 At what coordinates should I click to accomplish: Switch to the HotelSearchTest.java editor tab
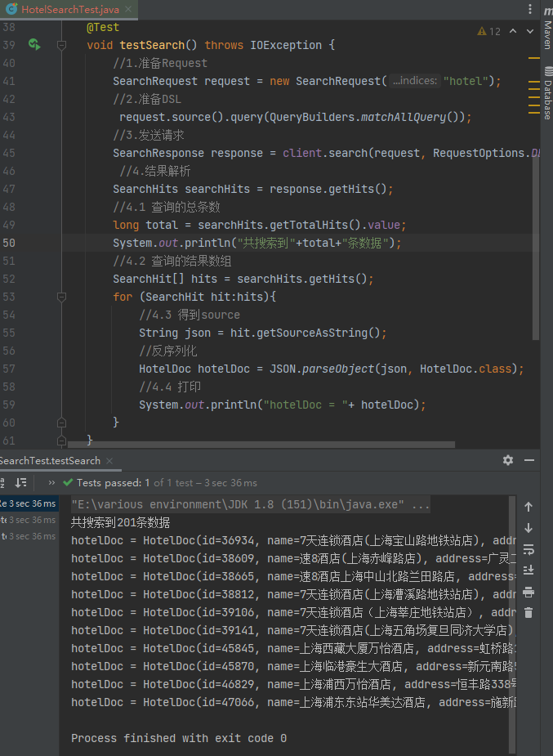69,9
